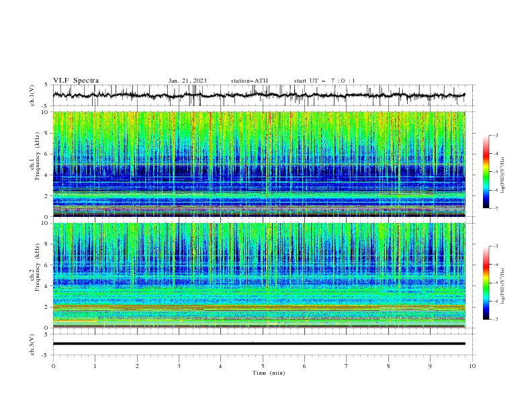Click the "10" kHz tick of ch.2 spectrogram

point(45,223)
